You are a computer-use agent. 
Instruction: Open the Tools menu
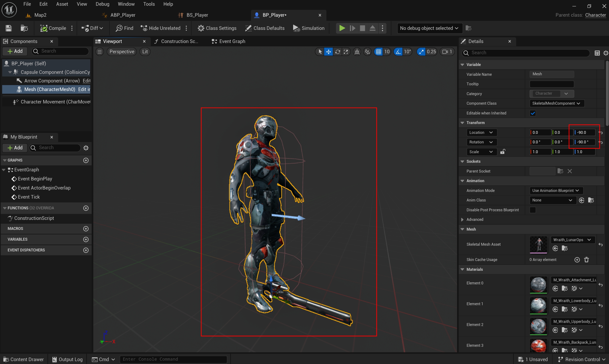pos(149,4)
